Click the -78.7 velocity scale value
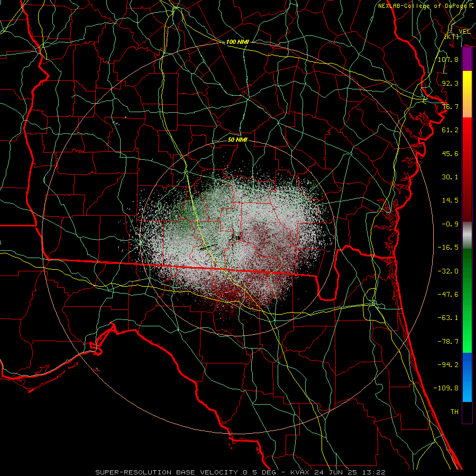 [x=448, y=342]
